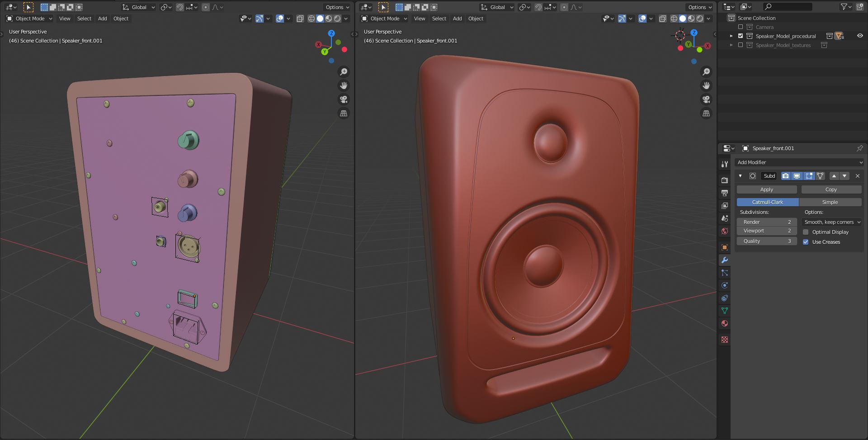Open the Physics properties tab
The image size is (868, 440).
725,285
